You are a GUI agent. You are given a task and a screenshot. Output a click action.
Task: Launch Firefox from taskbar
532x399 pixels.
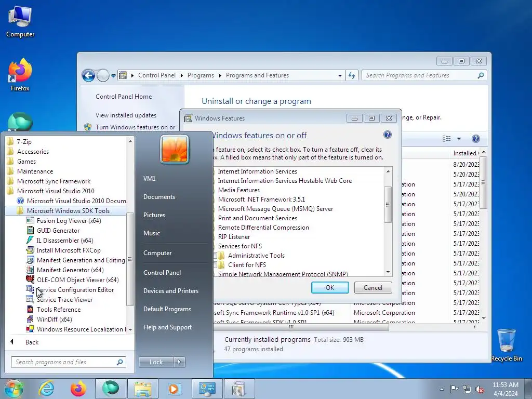(78, 389)
